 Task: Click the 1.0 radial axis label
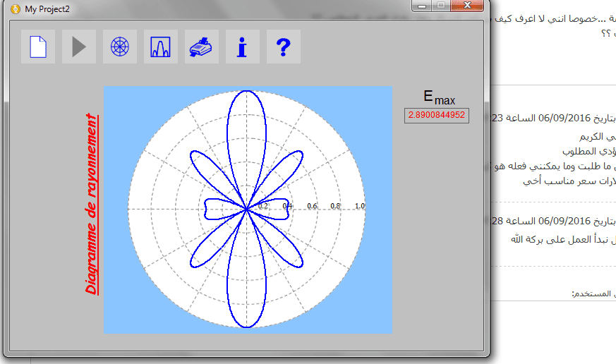(x=359, y=206)
